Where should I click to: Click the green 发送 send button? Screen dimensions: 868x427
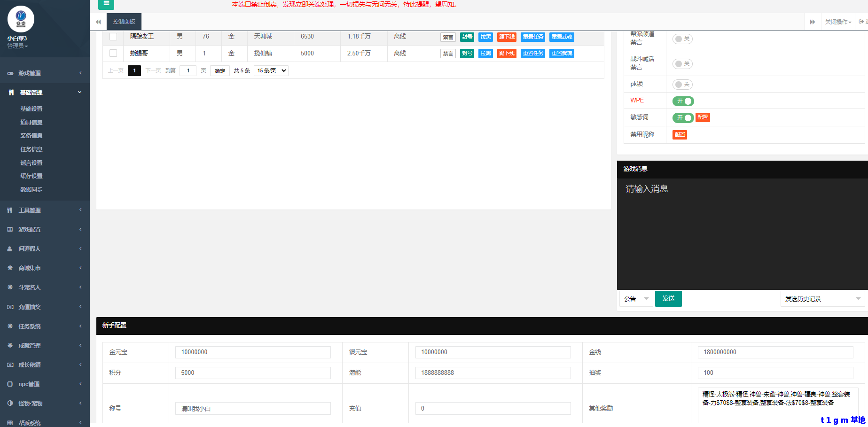pyautogui.click(x=668, y=299)
